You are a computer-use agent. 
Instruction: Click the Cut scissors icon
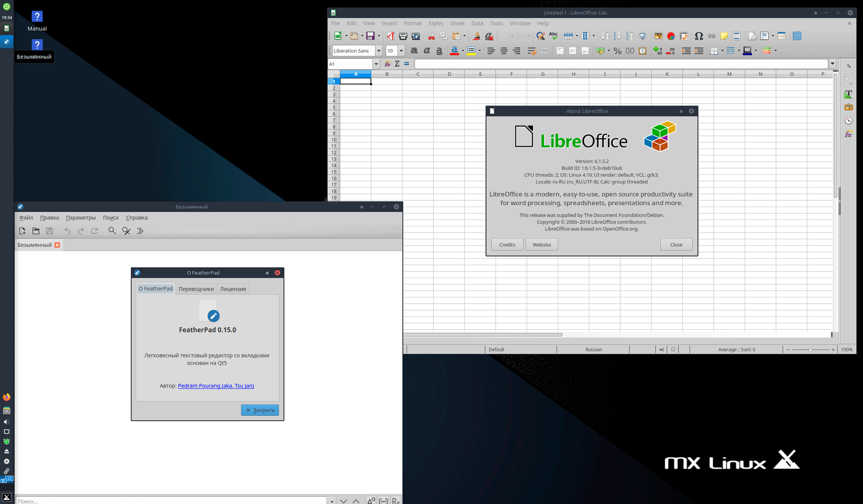tap(431, 36)
